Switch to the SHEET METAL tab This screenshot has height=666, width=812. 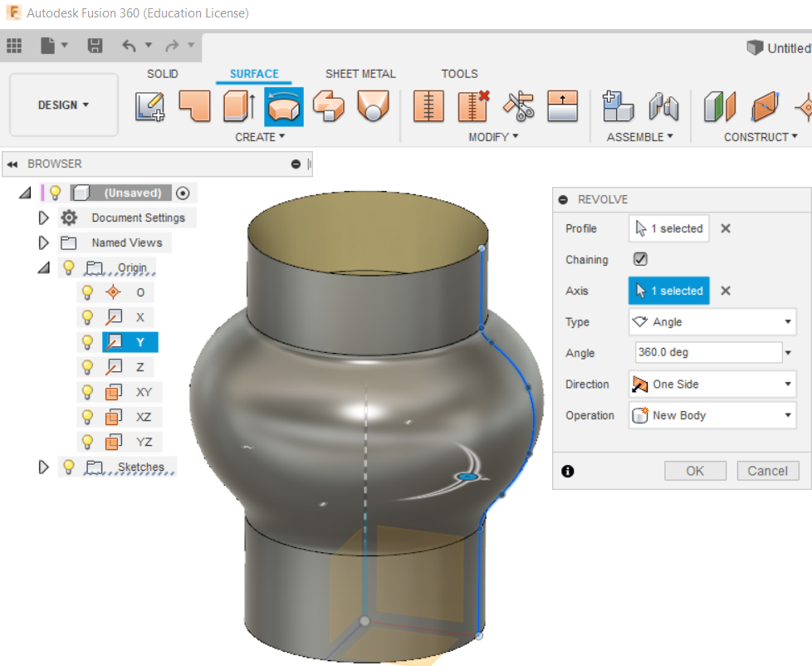(x=360, y=74)
